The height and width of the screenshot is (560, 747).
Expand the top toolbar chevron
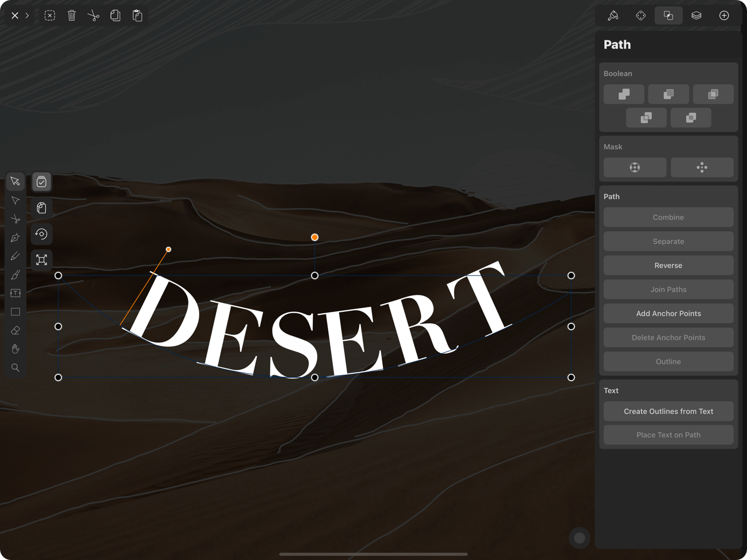click(x=27, y=15)
